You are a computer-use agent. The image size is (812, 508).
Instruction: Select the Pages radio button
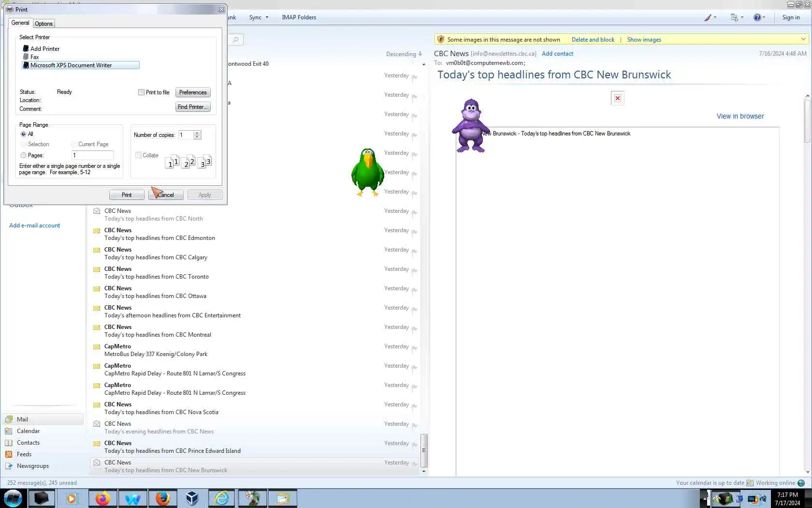(x=23, y=155)
